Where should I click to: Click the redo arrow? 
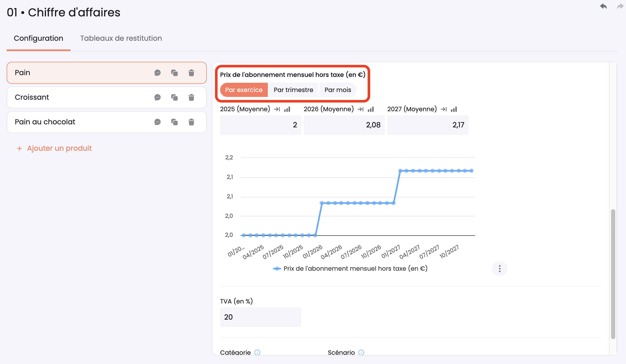pos(620,6)
